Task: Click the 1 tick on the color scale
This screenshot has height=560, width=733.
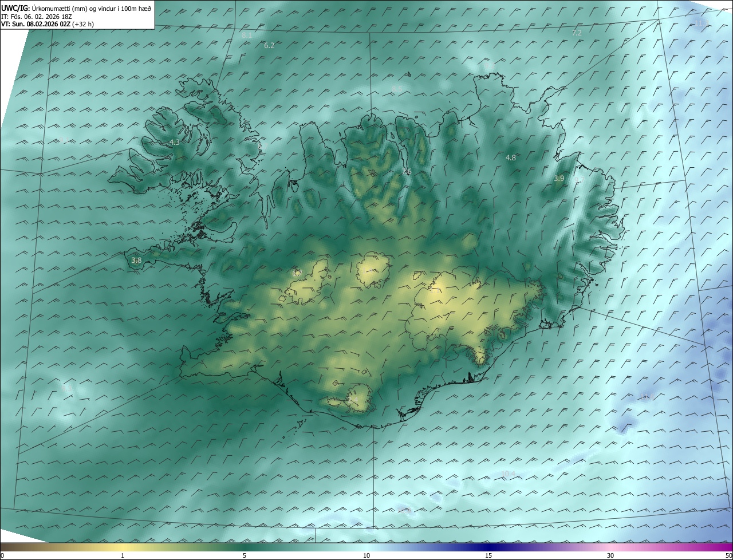Action: [123, 555]
